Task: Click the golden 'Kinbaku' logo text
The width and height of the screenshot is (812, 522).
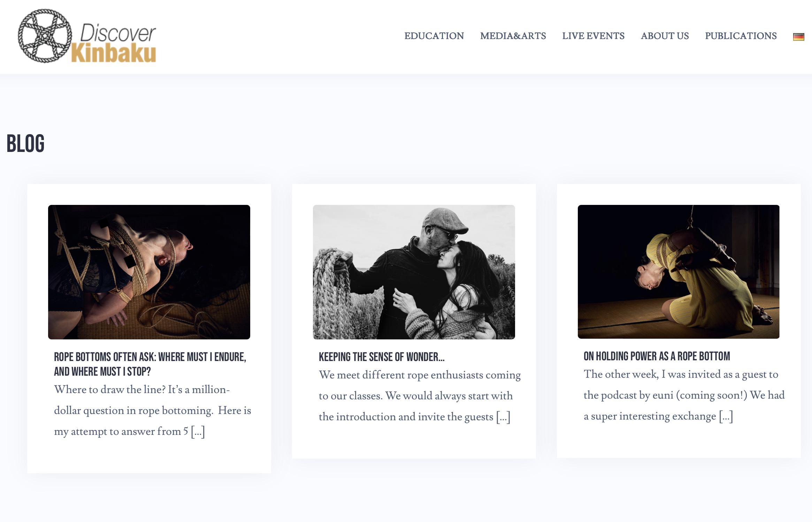Action: click(x=114, y=53)
